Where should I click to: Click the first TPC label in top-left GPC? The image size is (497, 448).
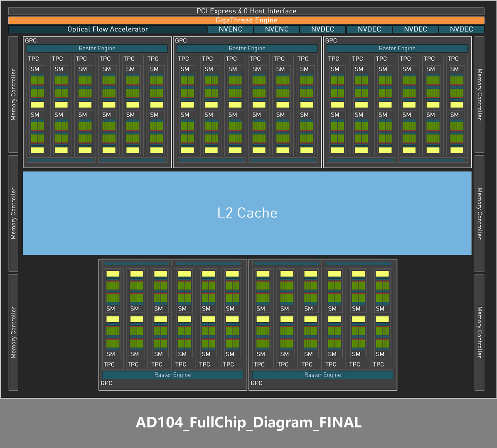click(x=34, y=59)
